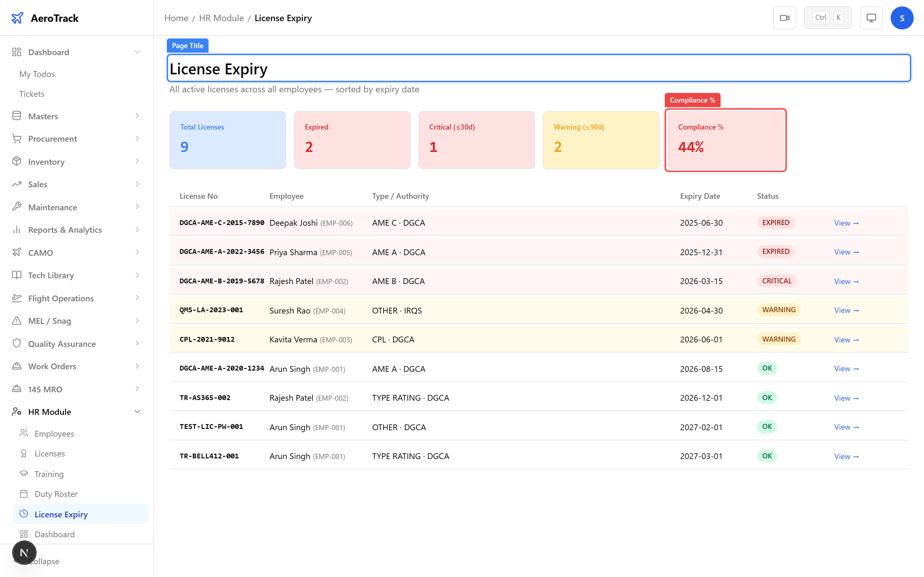Click the Training icon in the sidebar
Viewport: 924px width, 577px height.
(24, 473)
